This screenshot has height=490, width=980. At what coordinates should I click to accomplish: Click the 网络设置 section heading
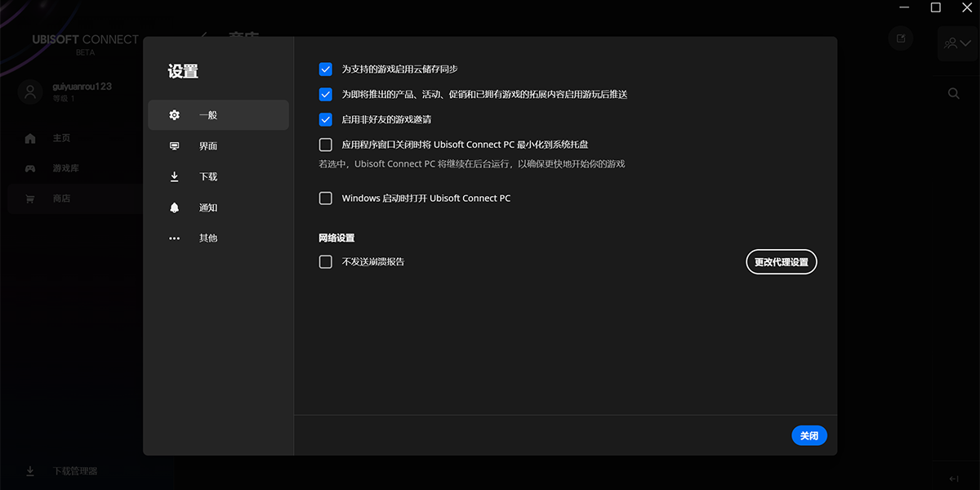(x=336, y=238)
